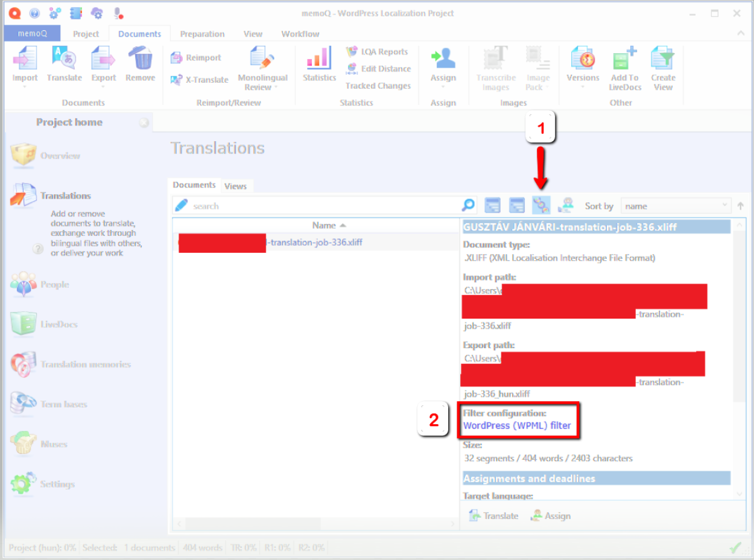Click the Remove trash bin icon
The height and width of the screenshot is (560, 754).
140,59
